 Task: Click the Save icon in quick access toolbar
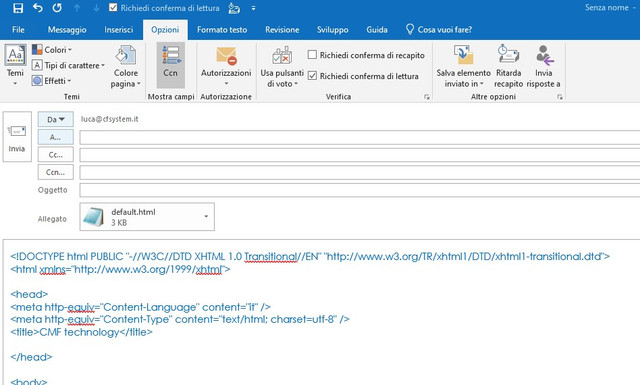click(x=18, y=7)
